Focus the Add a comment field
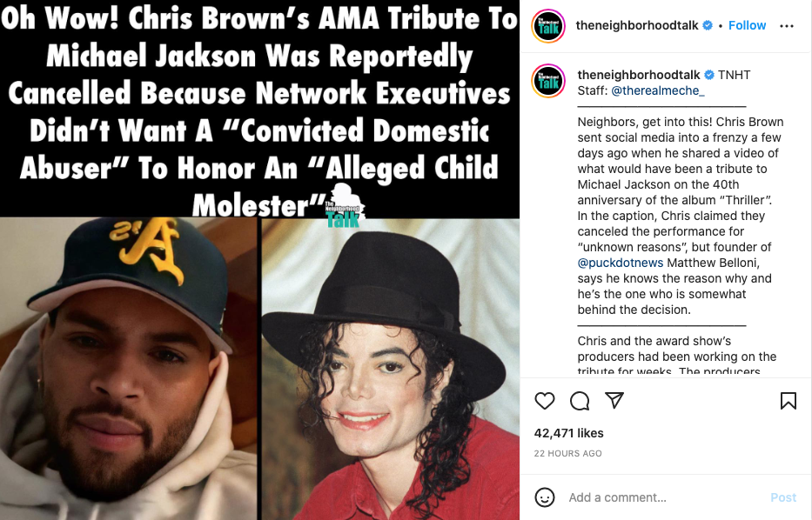This screenshot has width=812, height=520. coord(666,497)
